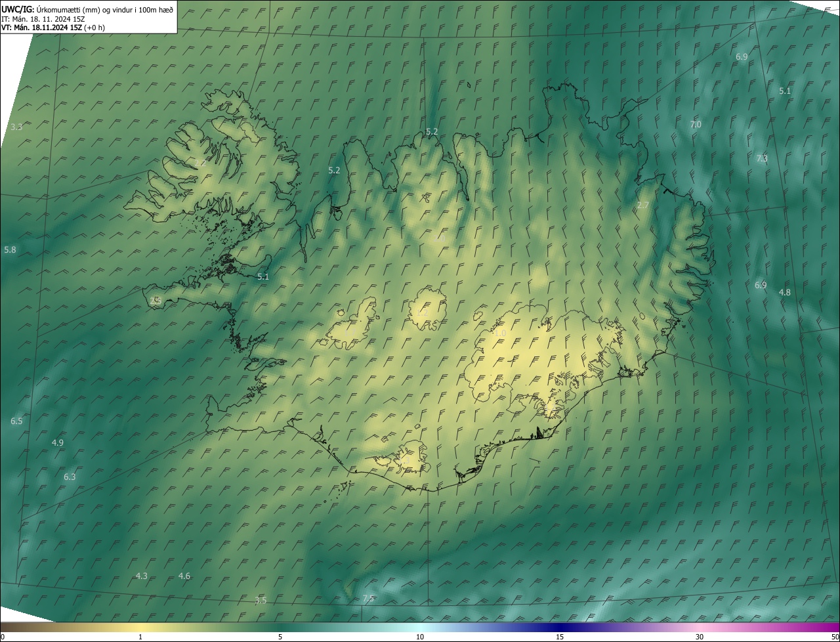
Task: Click the 5.8 map value label
Action: pos(10,249)
